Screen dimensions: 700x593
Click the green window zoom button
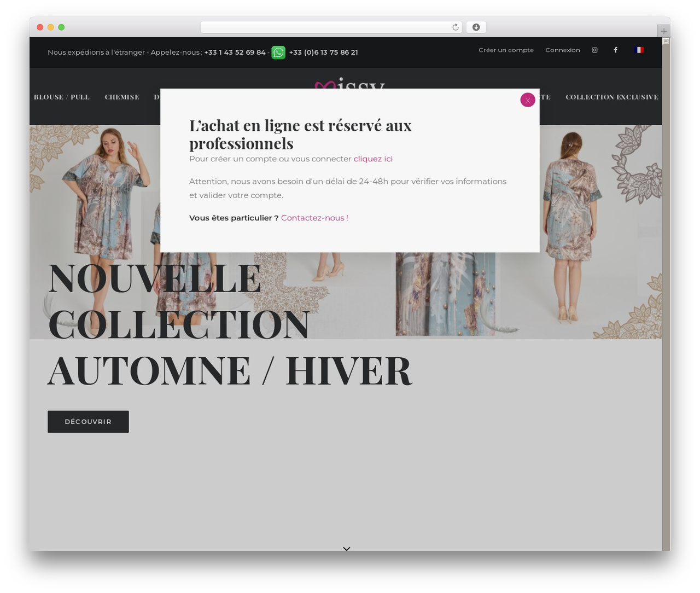[x=61, y=27]
